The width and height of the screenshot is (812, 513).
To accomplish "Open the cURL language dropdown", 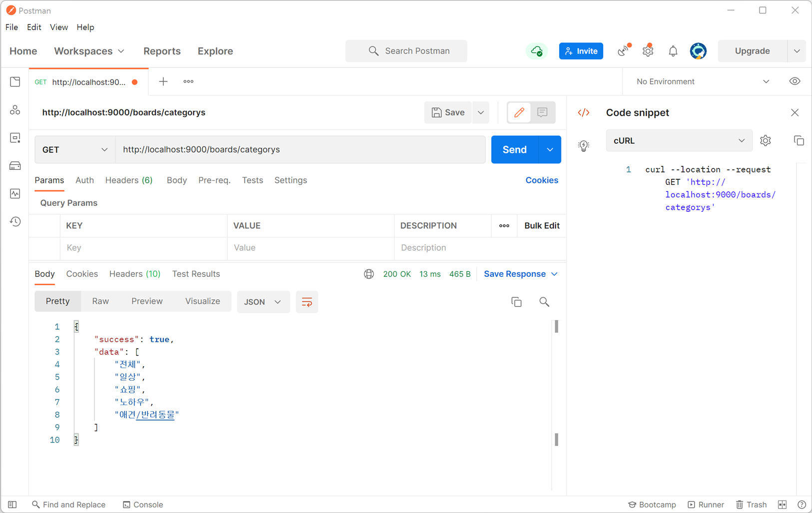I will 679,141.
